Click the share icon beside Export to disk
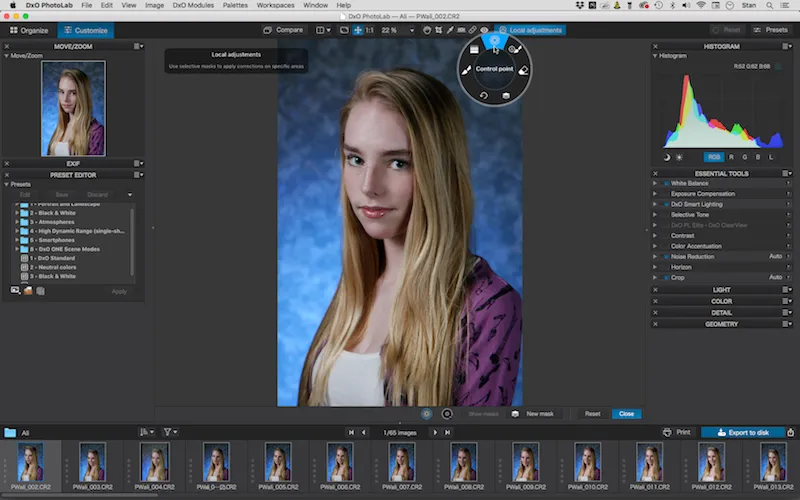 790,432
